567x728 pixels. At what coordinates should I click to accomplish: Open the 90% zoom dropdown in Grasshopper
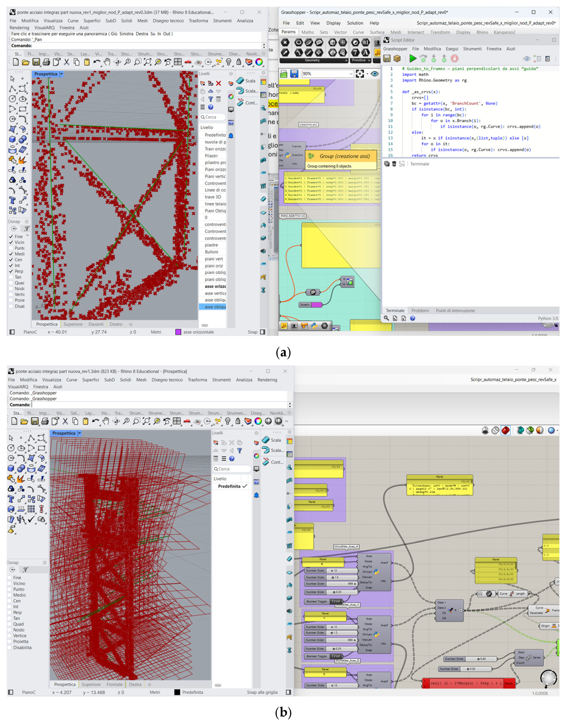328,74
